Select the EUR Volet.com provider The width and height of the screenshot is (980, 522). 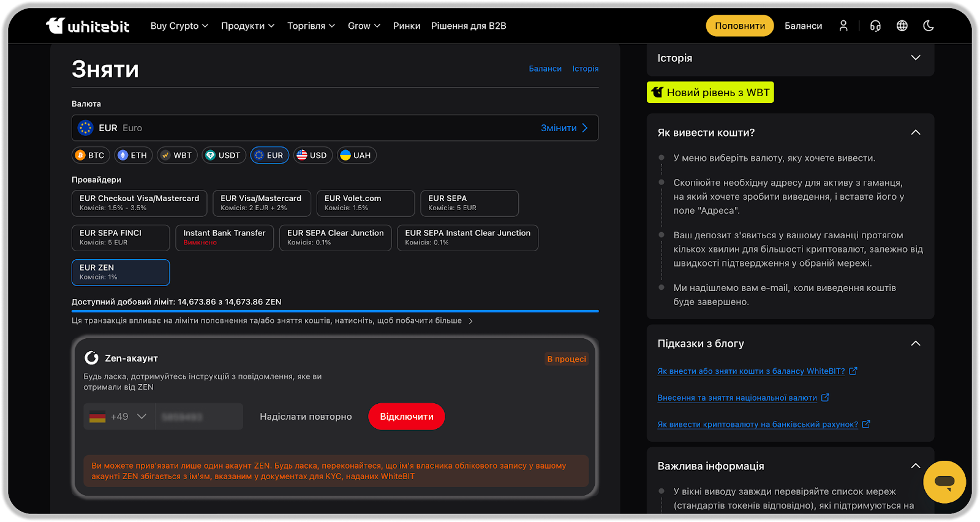[x=365, y=203]
